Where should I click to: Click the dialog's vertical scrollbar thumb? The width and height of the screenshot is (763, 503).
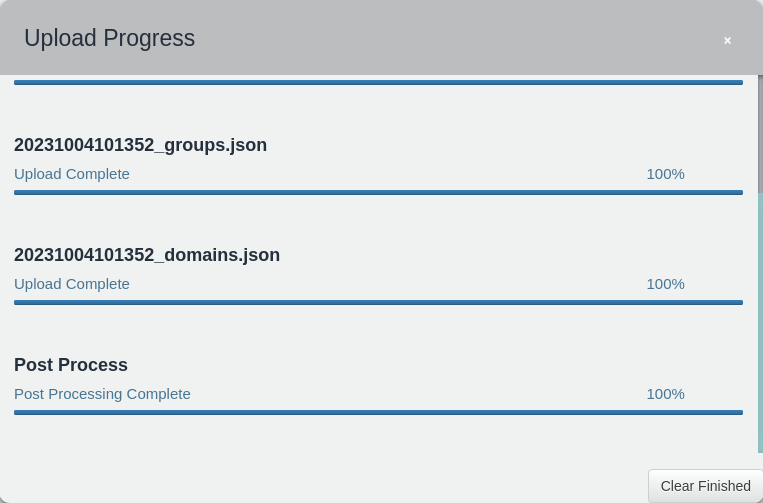point(760,134)
